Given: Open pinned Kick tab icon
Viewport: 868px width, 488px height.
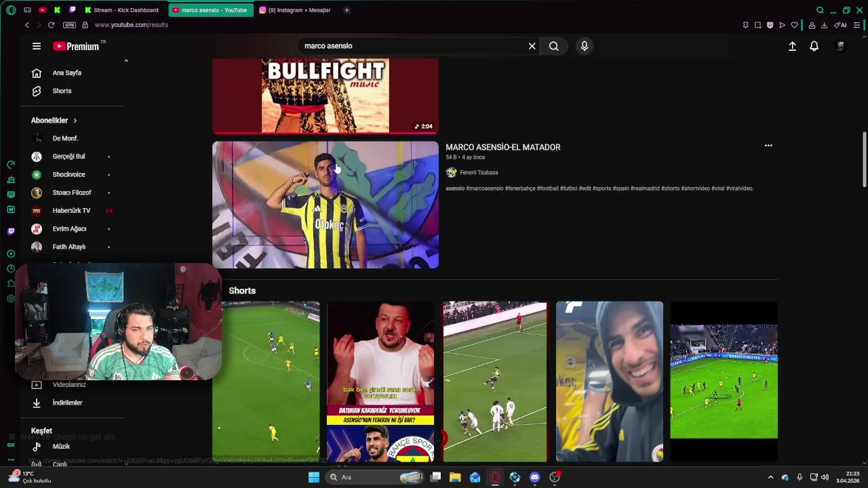Looking at the screenshot, I should [57, 10].
